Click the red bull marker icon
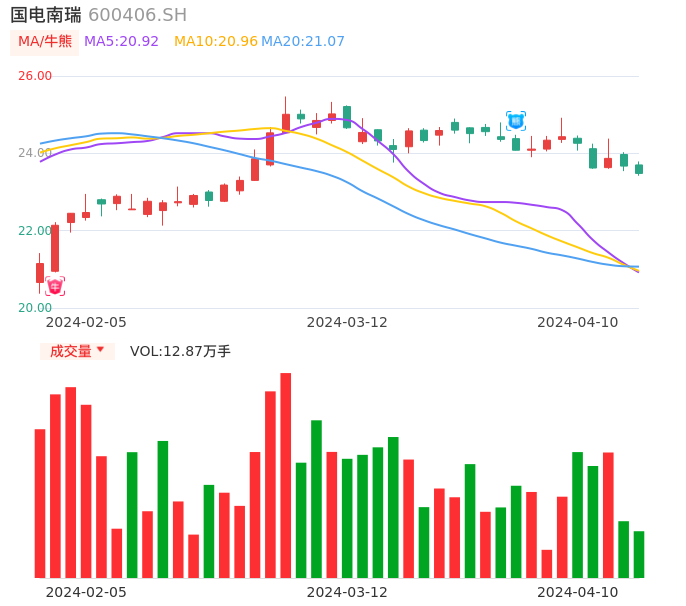The height and width of the screenshot is (606, 686). [55, 286]
